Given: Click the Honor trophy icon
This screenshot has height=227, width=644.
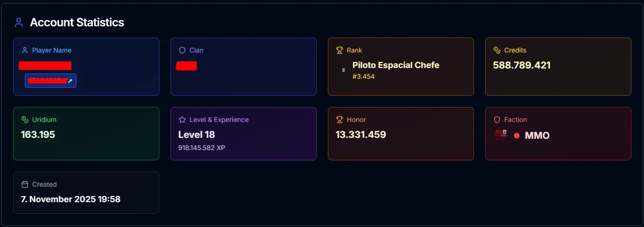Looking at the screenshot, I should pyautogui.click(x=340, y=120).
